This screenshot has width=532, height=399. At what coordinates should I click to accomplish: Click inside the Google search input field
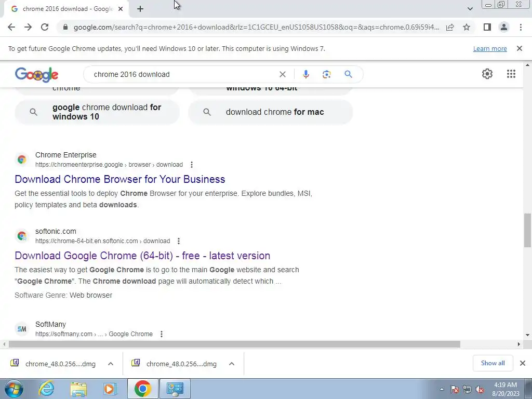click(x=183, y=74)
